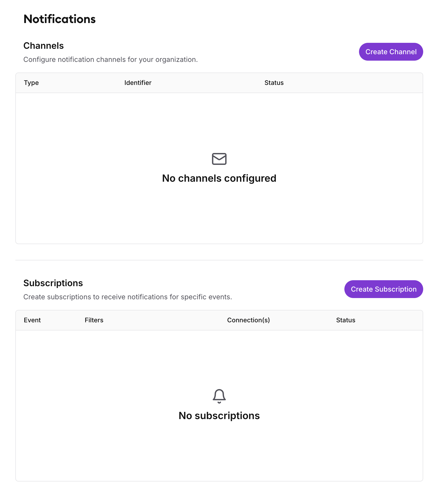Click the 'Configure notification channels' description
This screenshot has width=443, height=504.
click(111, 60)
